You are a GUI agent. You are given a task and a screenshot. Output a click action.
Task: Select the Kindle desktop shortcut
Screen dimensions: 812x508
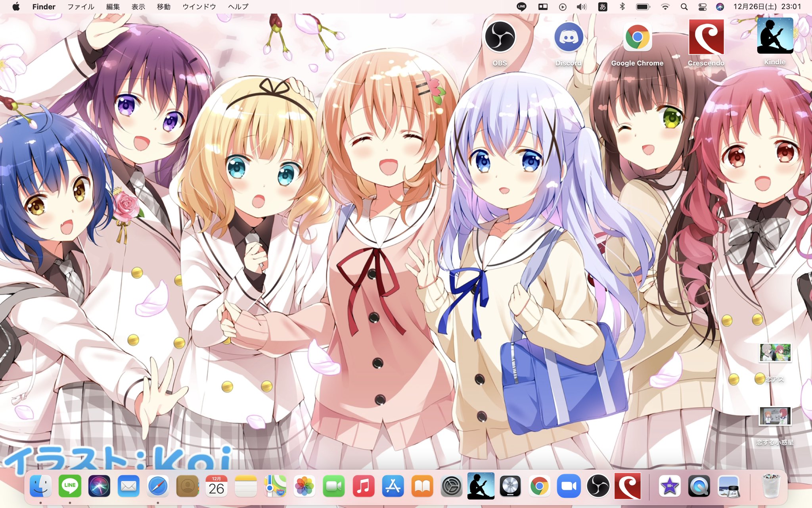point(775,36)
